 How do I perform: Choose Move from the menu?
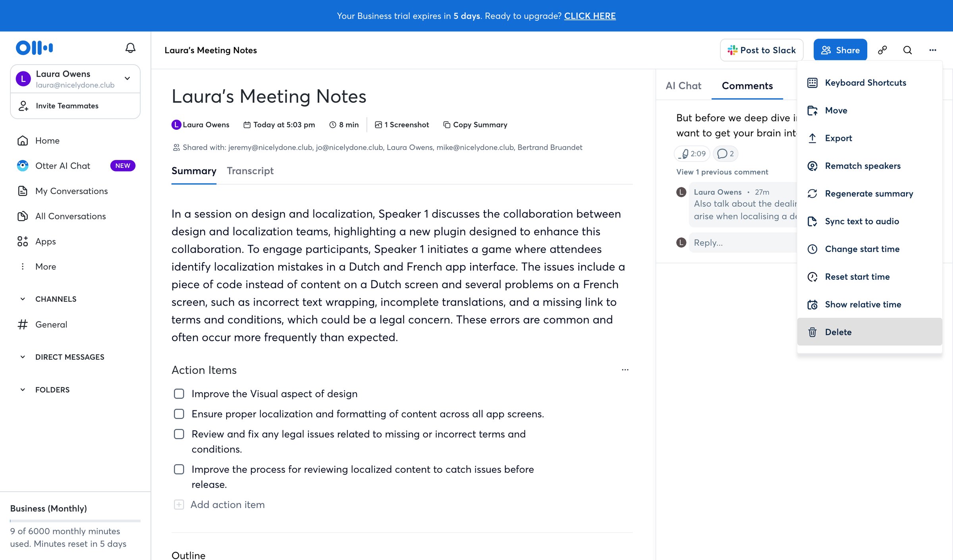870,110
